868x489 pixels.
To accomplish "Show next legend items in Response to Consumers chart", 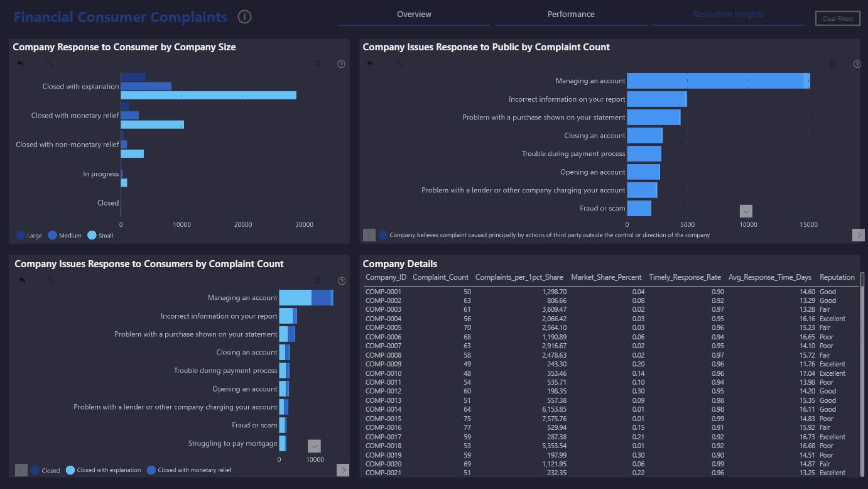I will pos(343,470).
